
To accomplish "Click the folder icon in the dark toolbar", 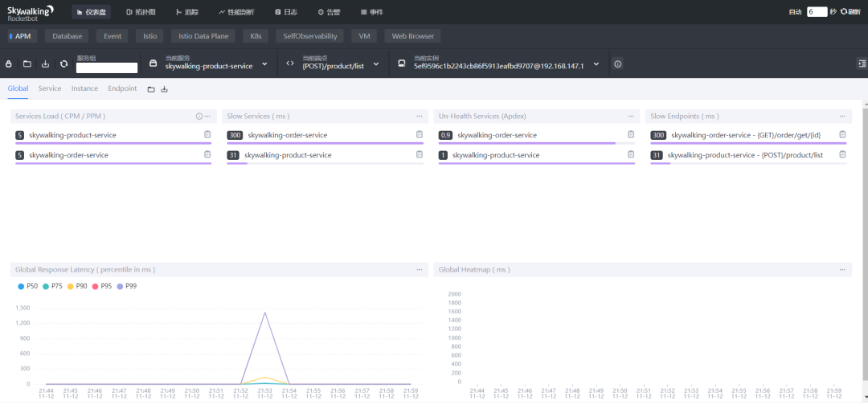I will [27, 64].
